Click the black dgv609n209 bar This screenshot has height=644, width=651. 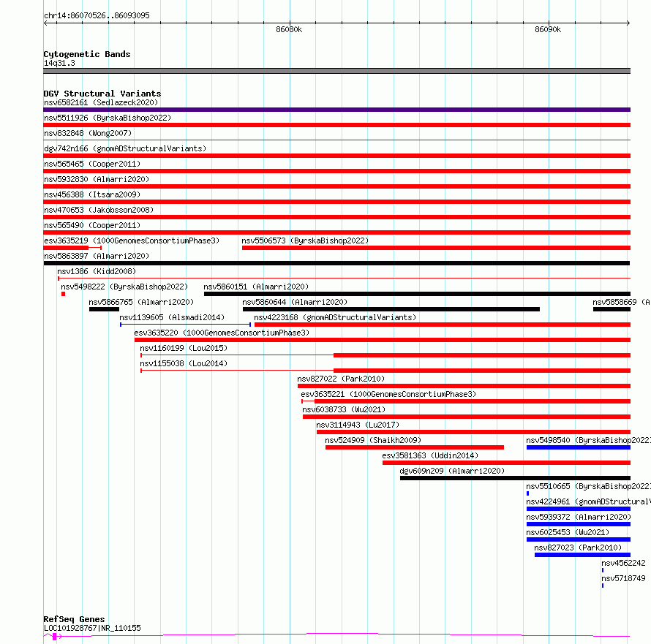click(515, 478)
